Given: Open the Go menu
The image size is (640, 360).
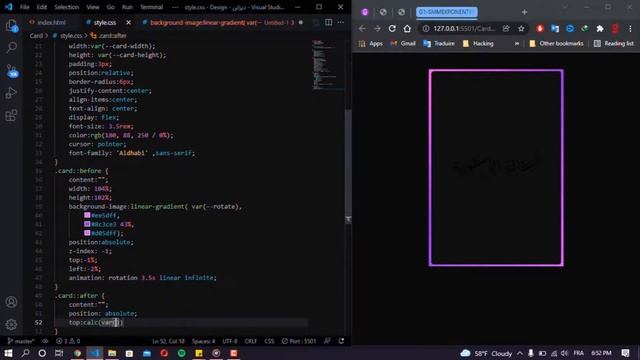Looking at the screenshot, I should tap(111, 7).
